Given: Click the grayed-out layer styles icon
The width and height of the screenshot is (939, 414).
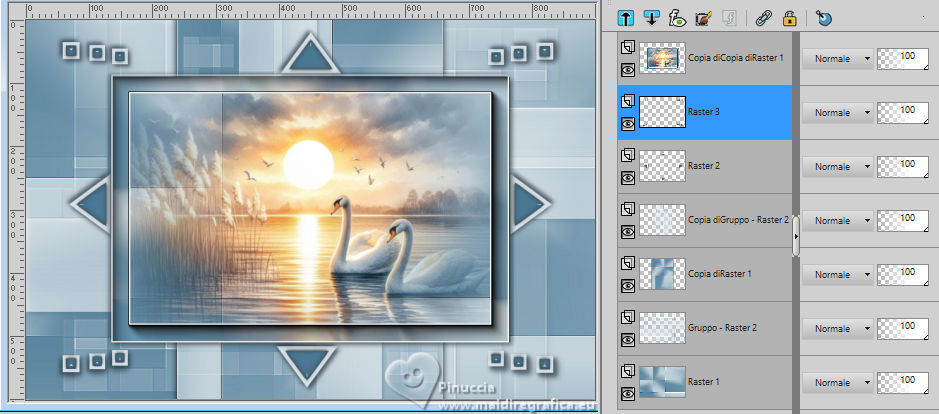Looking at the screenshot, I should point(729,18).
